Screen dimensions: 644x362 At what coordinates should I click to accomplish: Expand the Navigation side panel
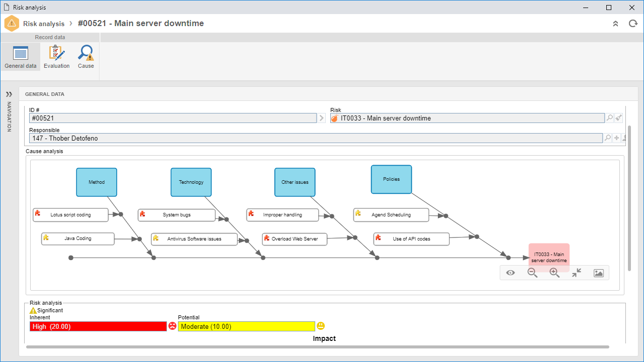pos(9,94)
